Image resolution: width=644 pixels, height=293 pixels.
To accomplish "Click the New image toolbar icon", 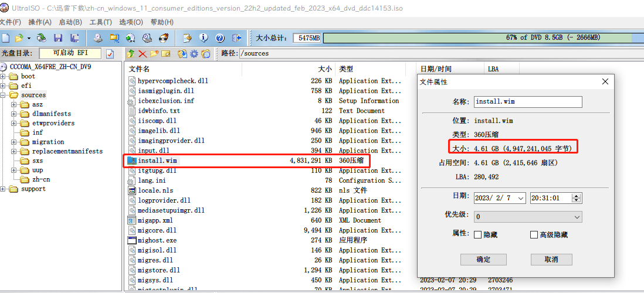I will [5, 38].
